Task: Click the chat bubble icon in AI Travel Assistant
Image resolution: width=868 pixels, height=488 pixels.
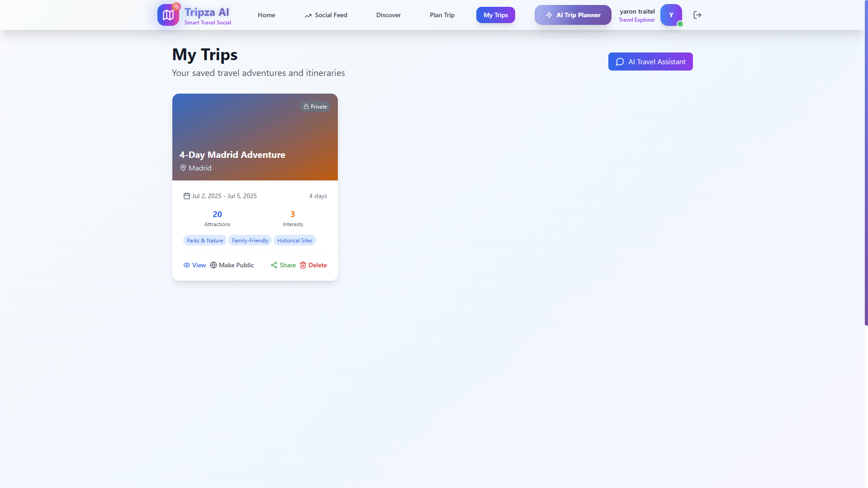Action: 620,62
